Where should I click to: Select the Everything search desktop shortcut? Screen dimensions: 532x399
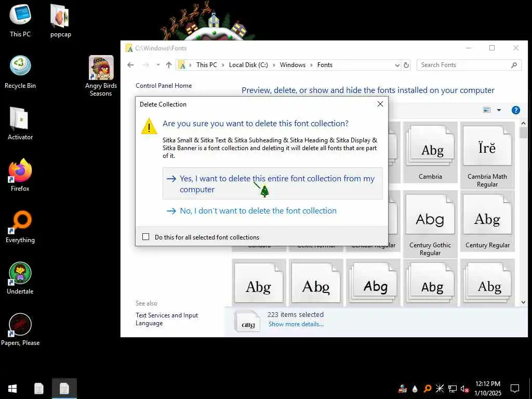(x=20, y=227)
